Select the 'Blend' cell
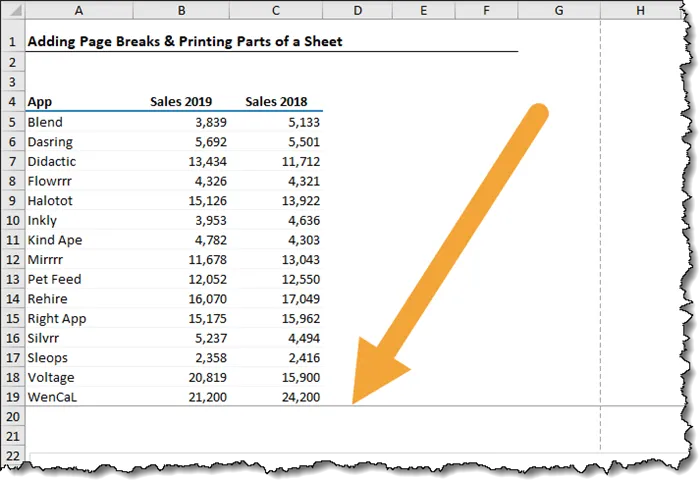Viewport: 700px width, 480px height. pos(45,122)
